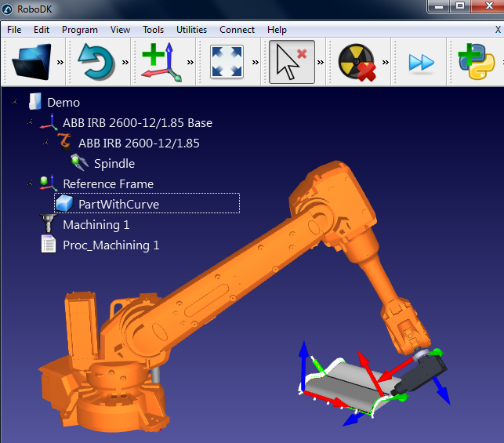Click the orange robot icon in tree

pyautogui.click(x=64, y=142)
